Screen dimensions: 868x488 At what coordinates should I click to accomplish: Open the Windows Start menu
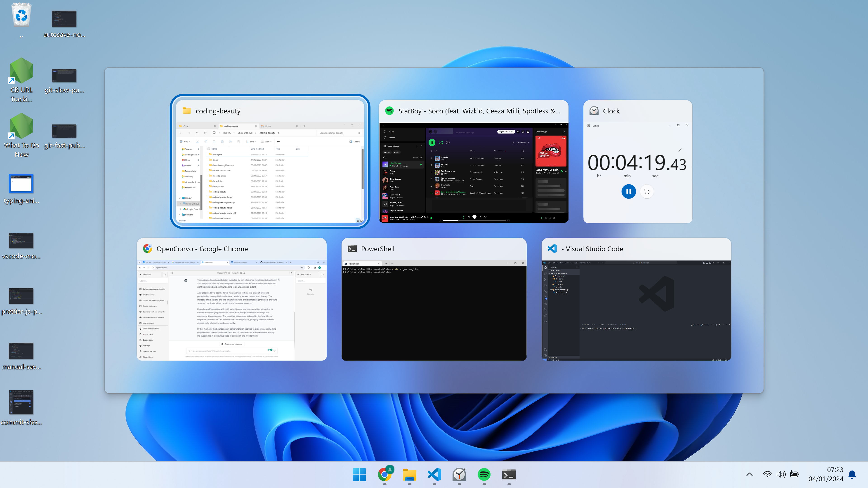pos(359,475)
